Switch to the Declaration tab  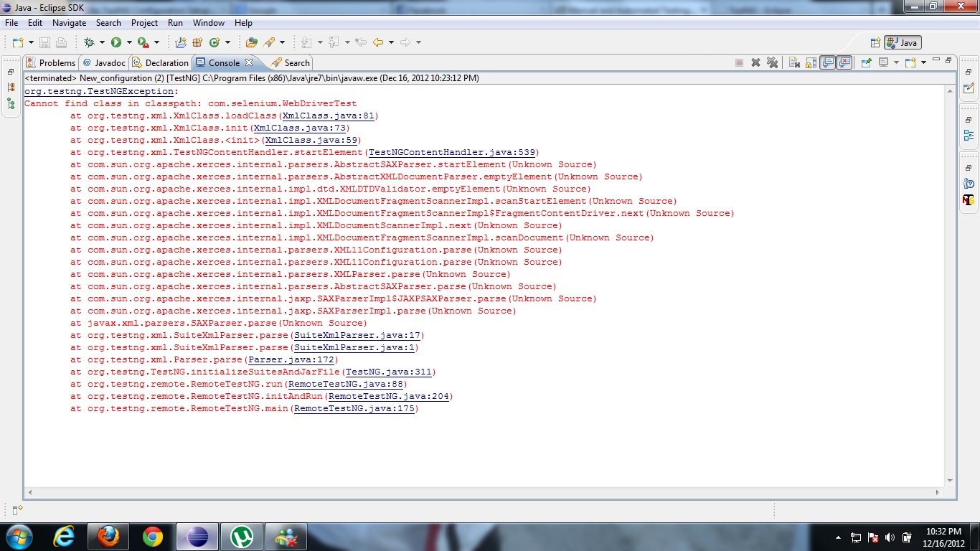point(160,63)
